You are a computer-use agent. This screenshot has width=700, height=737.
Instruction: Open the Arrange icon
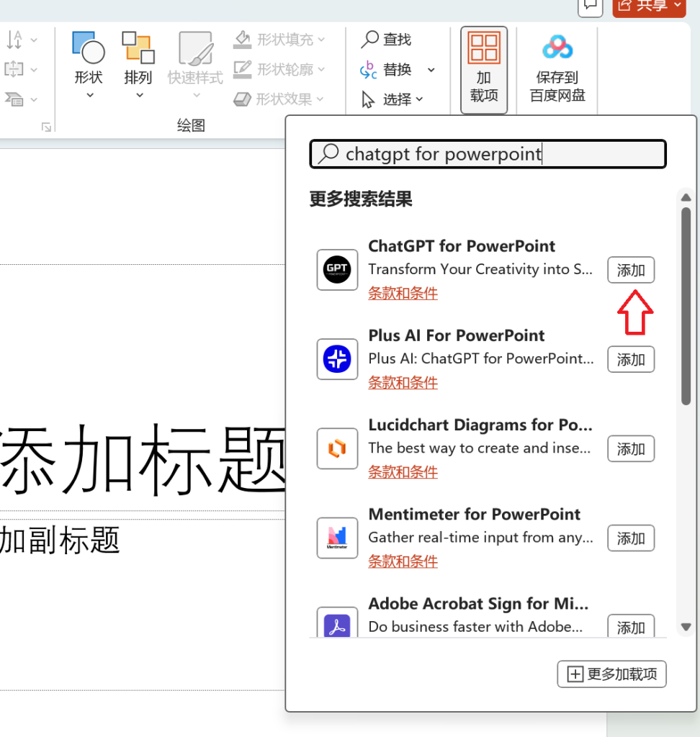tap(138, 48)
